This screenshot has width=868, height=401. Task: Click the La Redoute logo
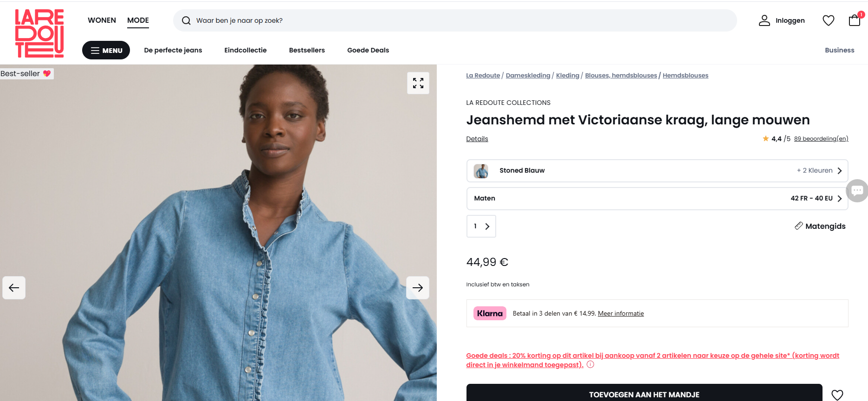[x=39, y=33]
